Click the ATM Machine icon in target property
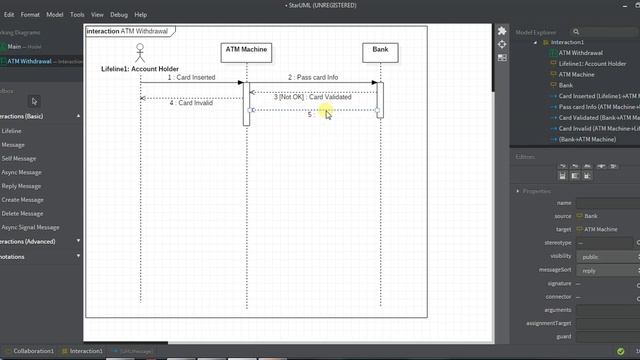The width and height of the screenshot is (640, 360). click(x=580, y=229)
